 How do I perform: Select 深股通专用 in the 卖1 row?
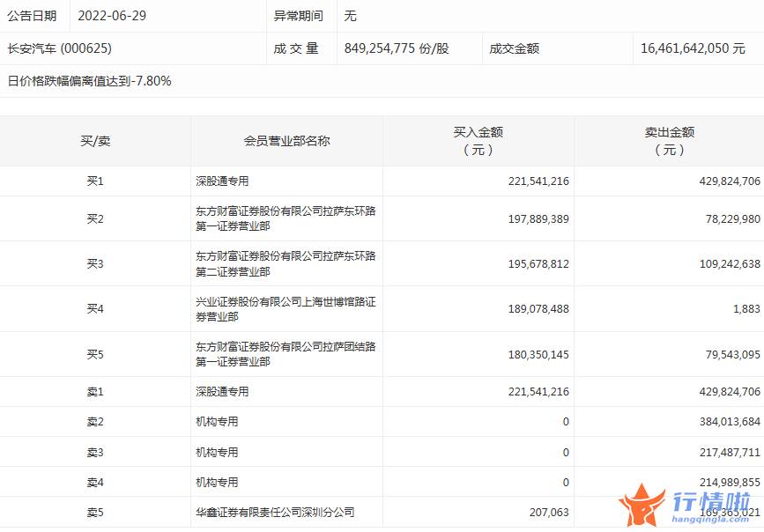pos(222,392)
